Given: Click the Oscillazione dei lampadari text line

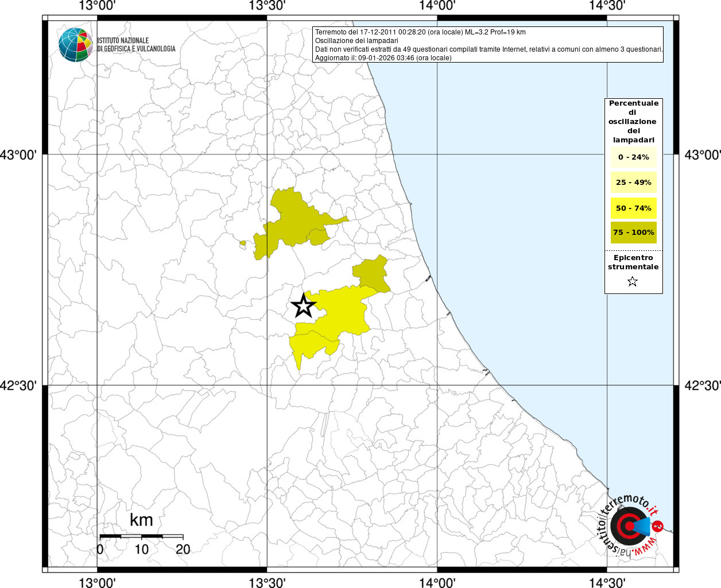Looking at the screenshot, I should click(x=356, y=41).
